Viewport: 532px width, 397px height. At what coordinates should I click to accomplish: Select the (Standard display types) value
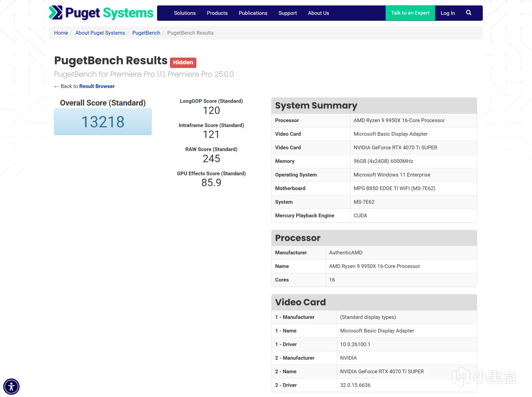pos(368,317)
